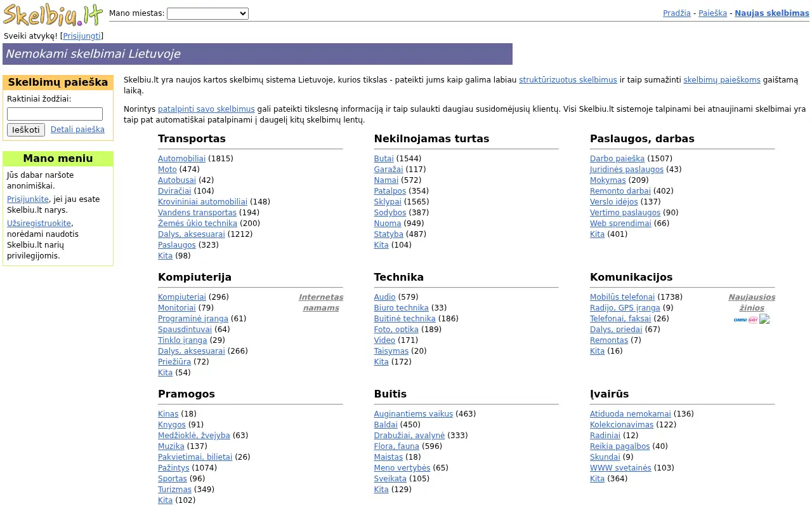Open the Atiduoda nemokamai category

[x=631, y=414]
